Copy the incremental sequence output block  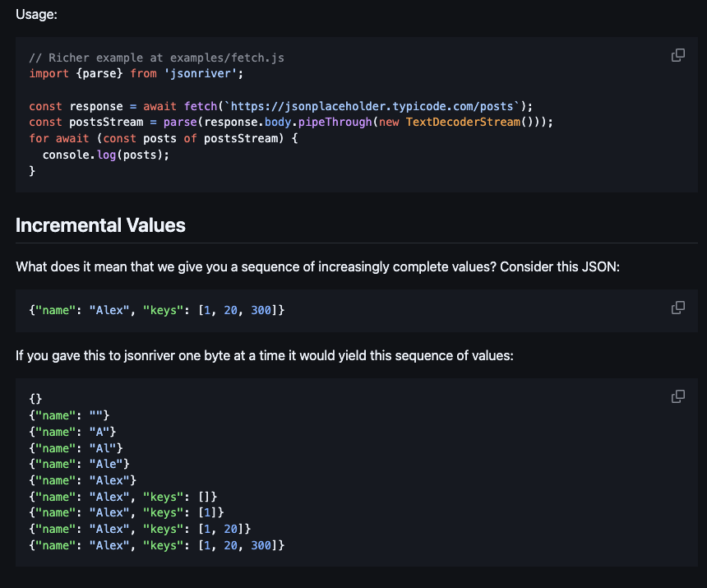[678, 396]
